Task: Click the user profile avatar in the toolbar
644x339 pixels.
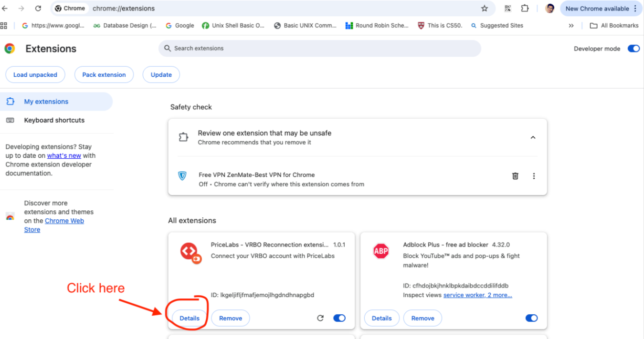Action: coord(549,9)
